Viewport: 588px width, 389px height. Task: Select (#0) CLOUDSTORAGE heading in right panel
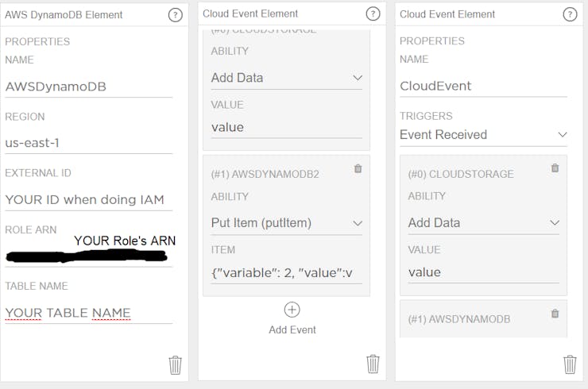[461, 175]
